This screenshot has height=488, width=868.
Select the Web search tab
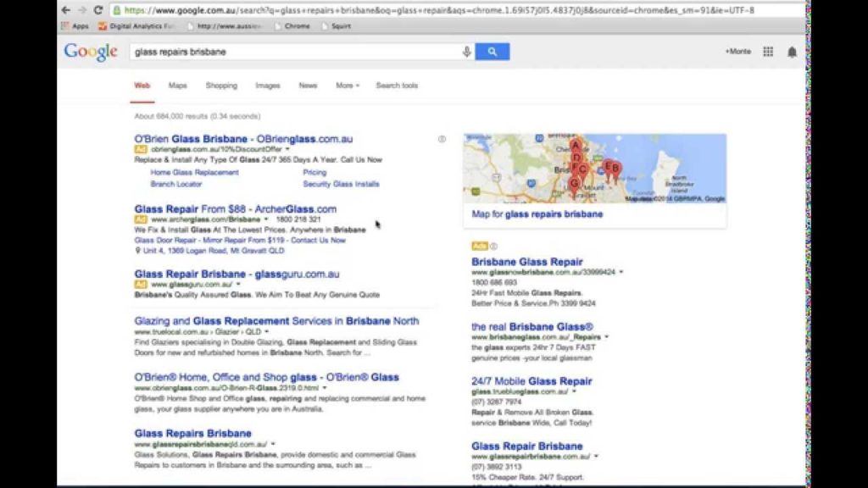point(142,86)
